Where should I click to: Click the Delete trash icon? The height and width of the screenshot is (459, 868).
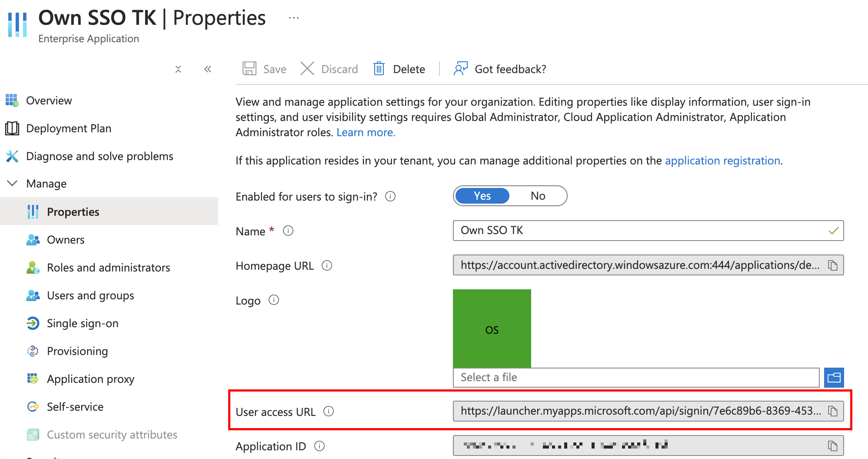pos(379,69)
